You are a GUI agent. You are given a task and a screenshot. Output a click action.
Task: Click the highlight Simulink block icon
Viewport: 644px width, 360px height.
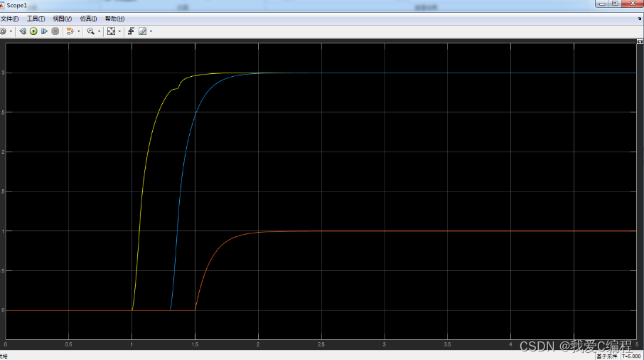pyautogui.click(x=70, y=31)
